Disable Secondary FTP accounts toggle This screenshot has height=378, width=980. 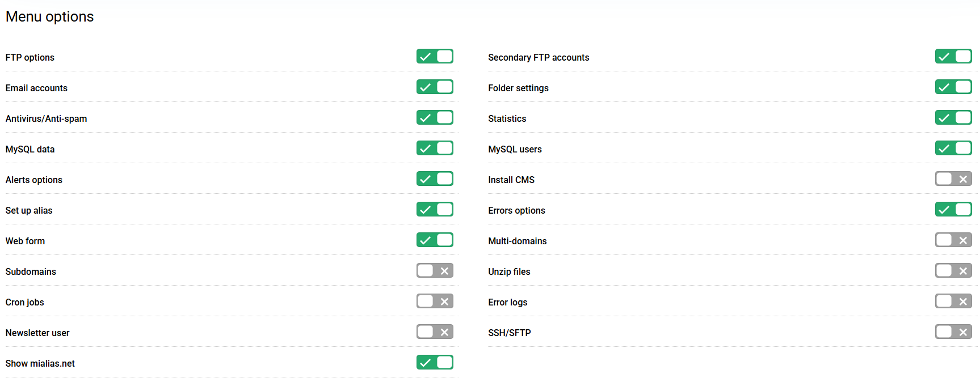tap(953, 57)
